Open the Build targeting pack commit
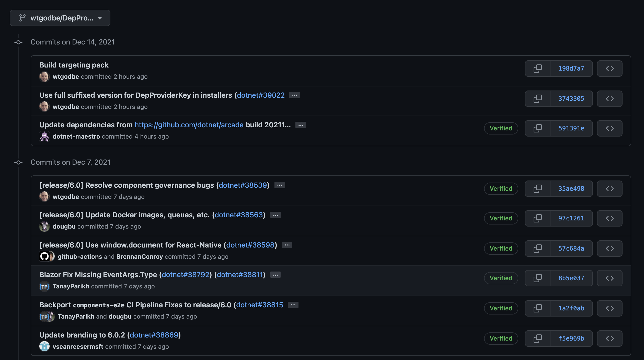644x360 pixels. point(74,65)
